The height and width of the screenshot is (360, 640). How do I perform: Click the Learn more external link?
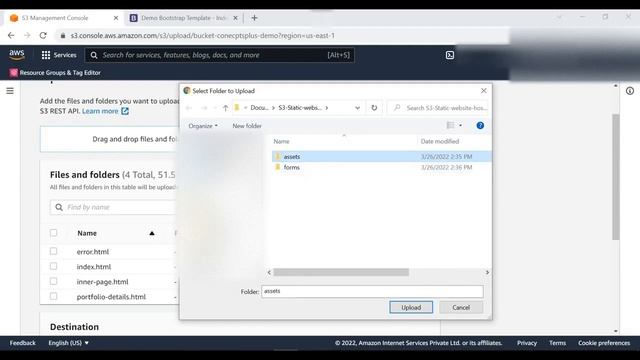105,111
